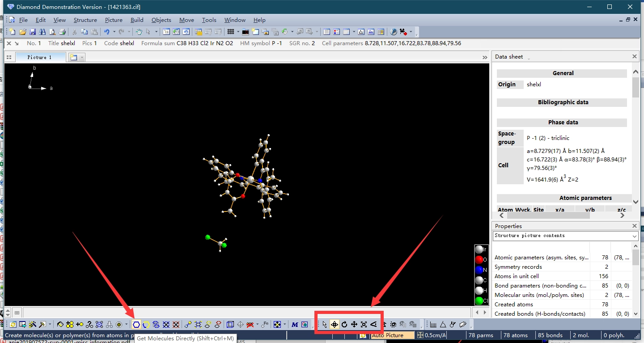The image size is (644, 343).
Task: Click the Open file folder icon
Action: (22, 32)
